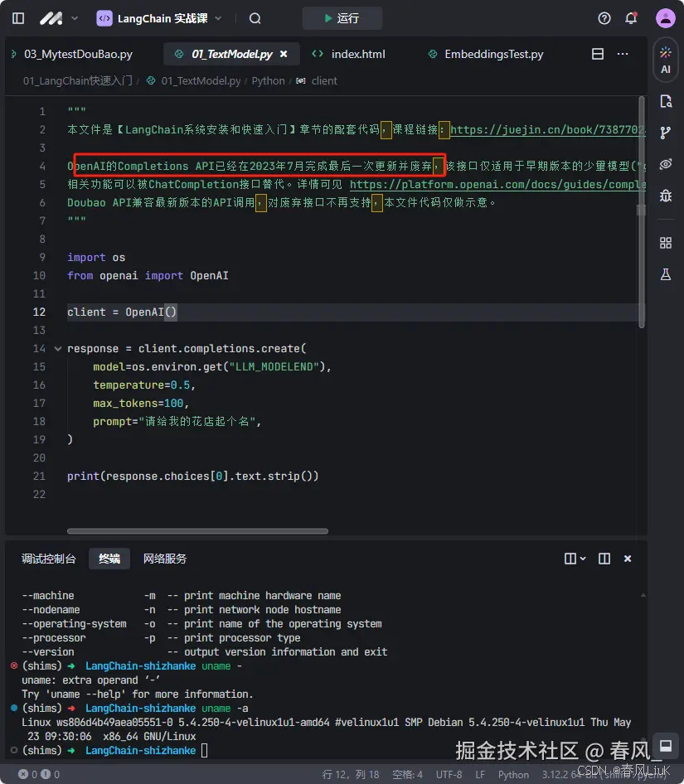Image resolution: width=684 pixels, height=784 pixels.
Task: Click the eye preview icon in sidebar
Action: coord(665,164)
